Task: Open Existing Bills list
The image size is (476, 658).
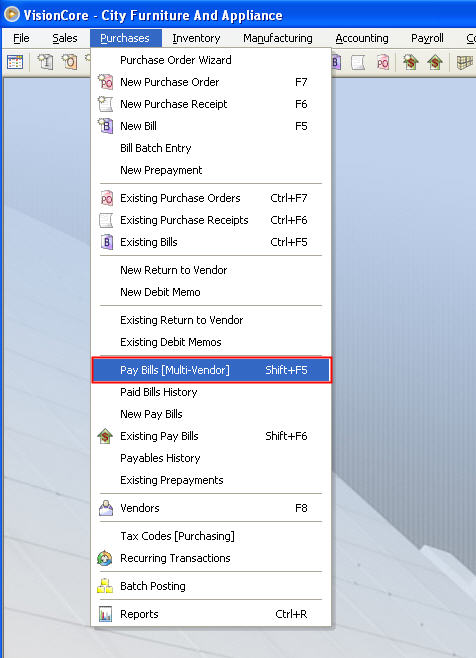Action: tap(211, 242)
